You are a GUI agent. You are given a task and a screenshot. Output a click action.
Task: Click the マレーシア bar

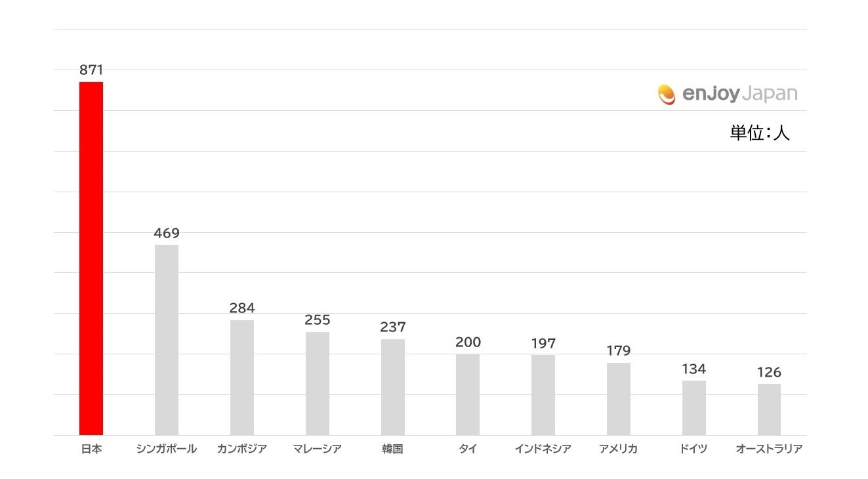[x=318, y=383]
